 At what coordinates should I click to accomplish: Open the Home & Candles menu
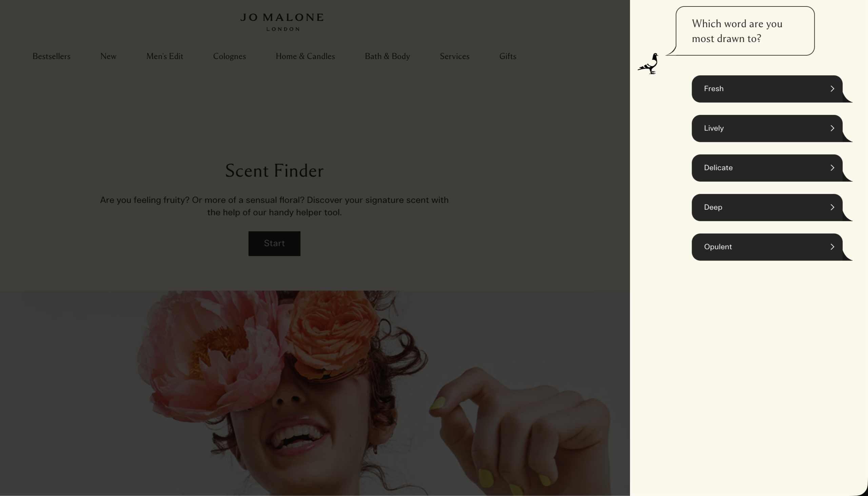click(x=305, y=56)
